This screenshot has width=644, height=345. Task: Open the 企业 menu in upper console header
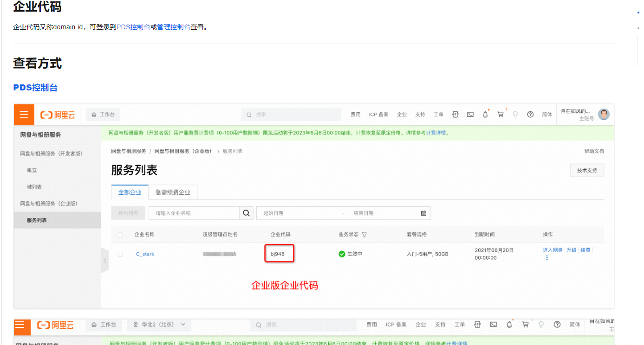click(x=402, y=115)
